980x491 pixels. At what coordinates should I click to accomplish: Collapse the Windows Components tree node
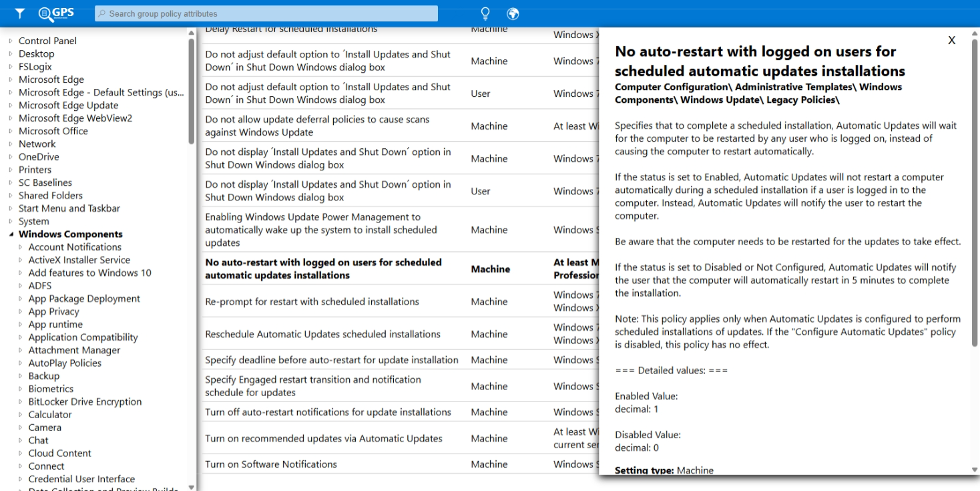point(11,234)
